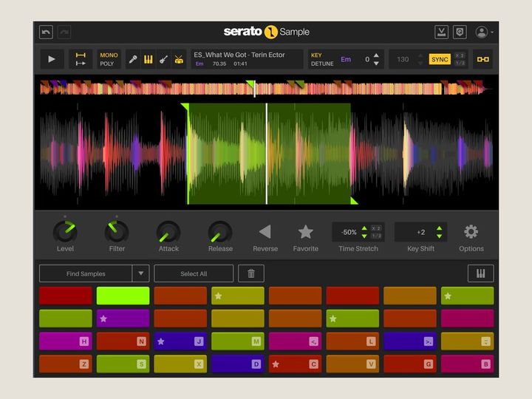Image resolution: width=532 pixels, height=399 pixels.
Task: Click the green region start flag
Action: pyautogui.click(x=185, y=107)
